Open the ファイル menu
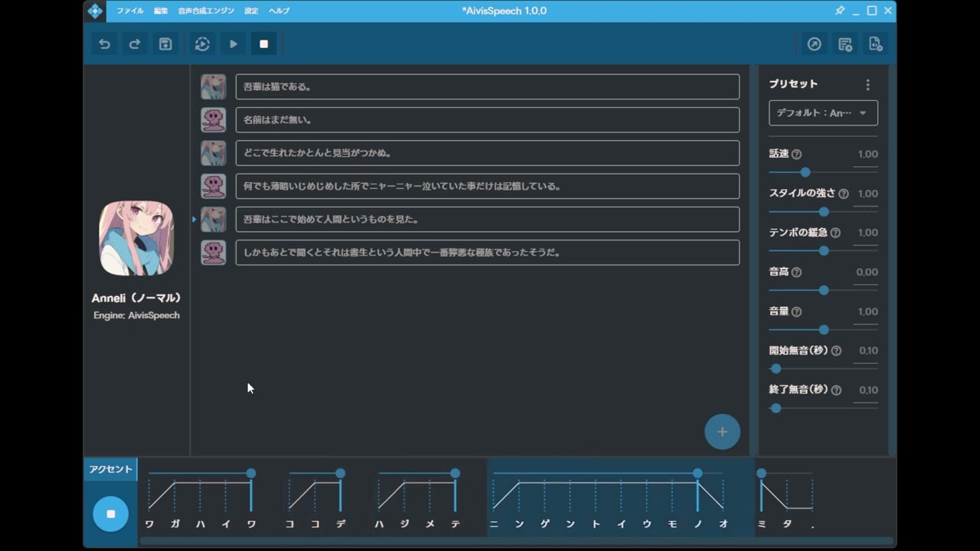The width and height of the screenshot is (980, 551). pyautogui.click(x=129, y=11)
